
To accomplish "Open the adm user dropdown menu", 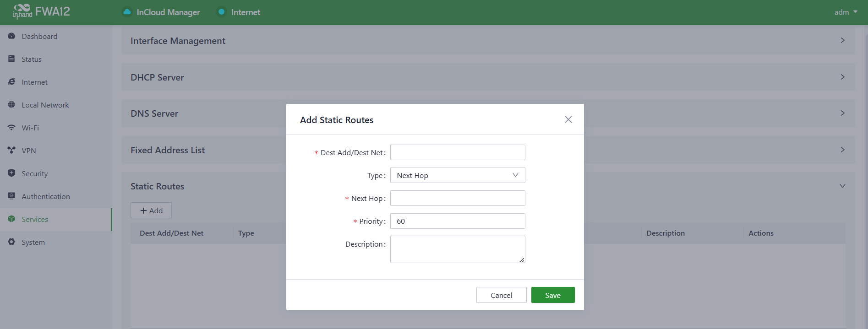I will (845, 12).
